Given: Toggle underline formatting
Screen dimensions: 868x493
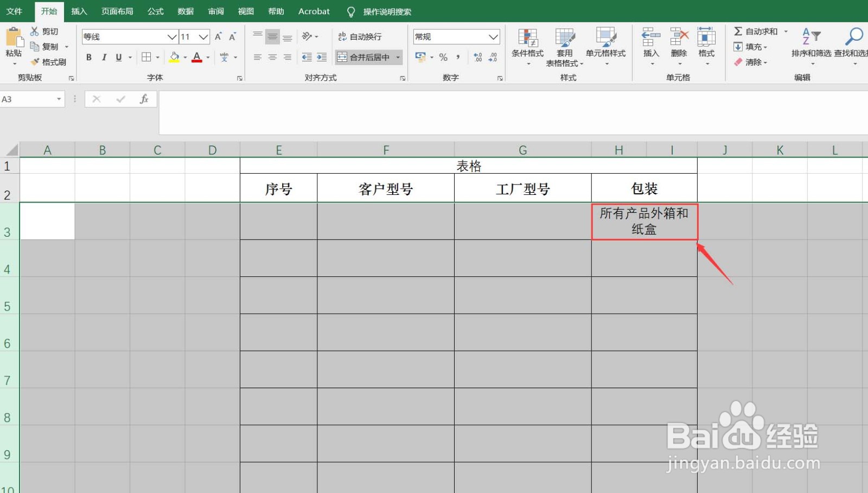Looking at the screenshot, I should 118,57.
